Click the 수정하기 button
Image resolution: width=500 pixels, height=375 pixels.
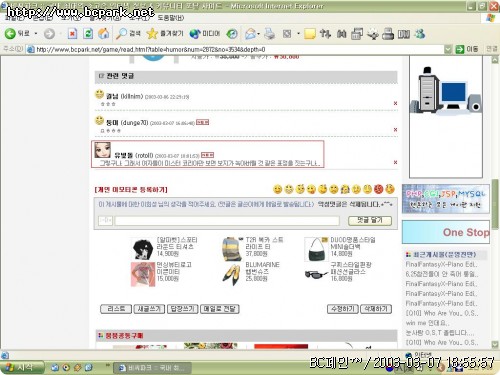click(x=343, y=309)
